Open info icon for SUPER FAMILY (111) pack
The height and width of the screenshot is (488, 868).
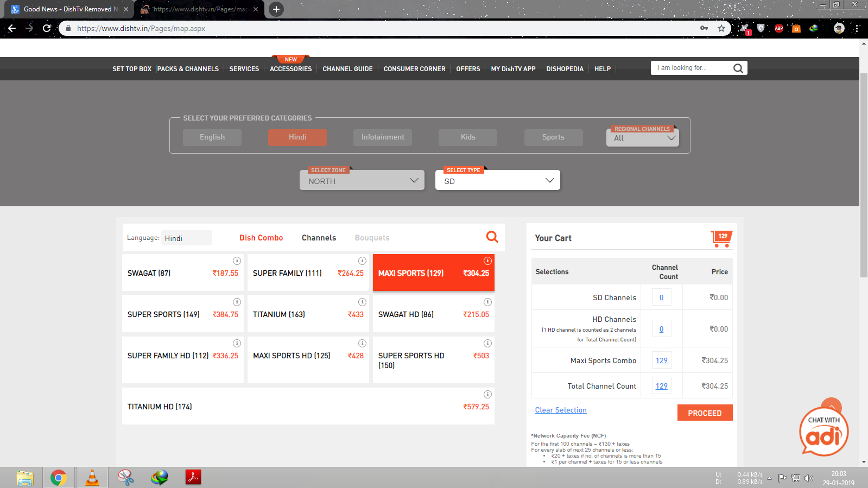[362, 261]
